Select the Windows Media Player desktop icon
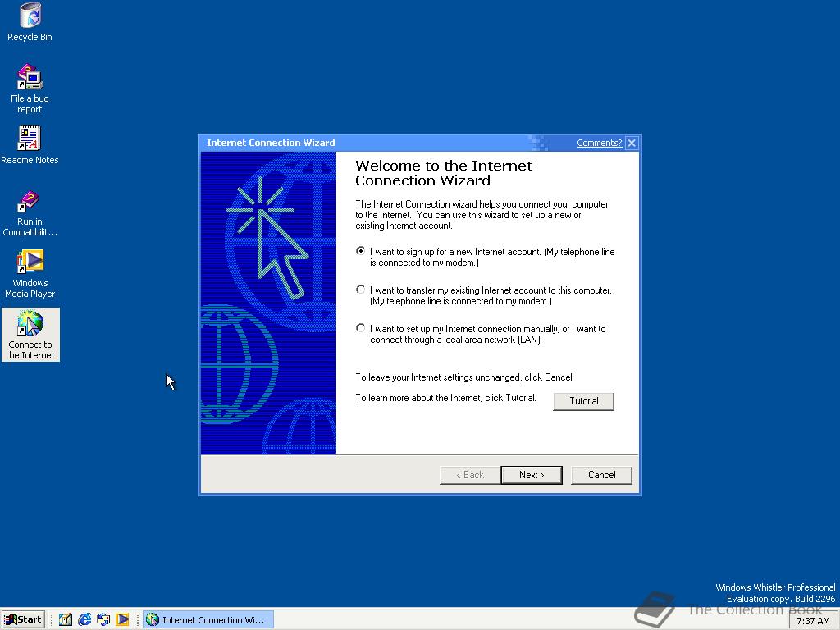The height and width of the screenshot is (630, 840). (30, 274)
